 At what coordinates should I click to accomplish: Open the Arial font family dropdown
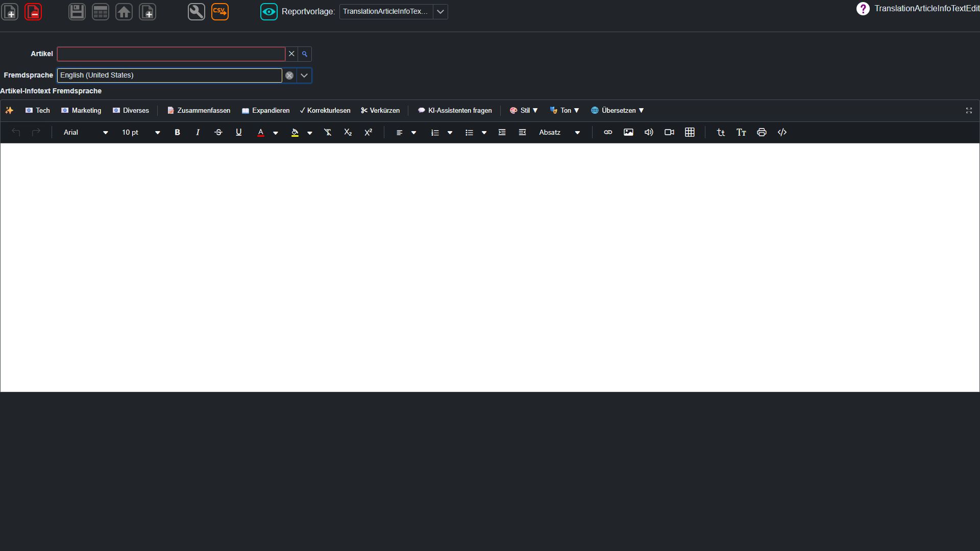(85, 133)
